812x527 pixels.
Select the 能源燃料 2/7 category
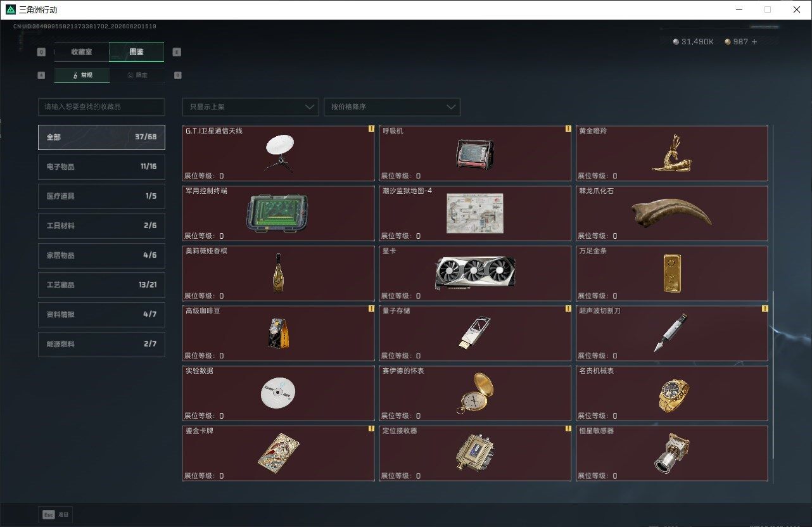(101, 344)
